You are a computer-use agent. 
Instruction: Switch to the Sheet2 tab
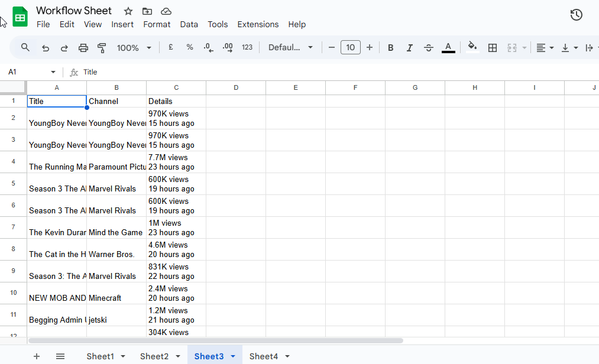pyautogui.click(x=154, y=356)
